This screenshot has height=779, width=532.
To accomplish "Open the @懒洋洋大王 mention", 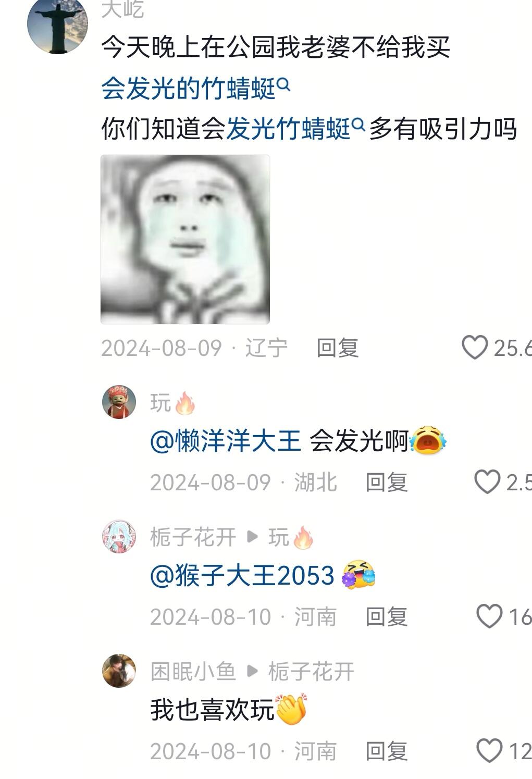I will tap(226, 441).
